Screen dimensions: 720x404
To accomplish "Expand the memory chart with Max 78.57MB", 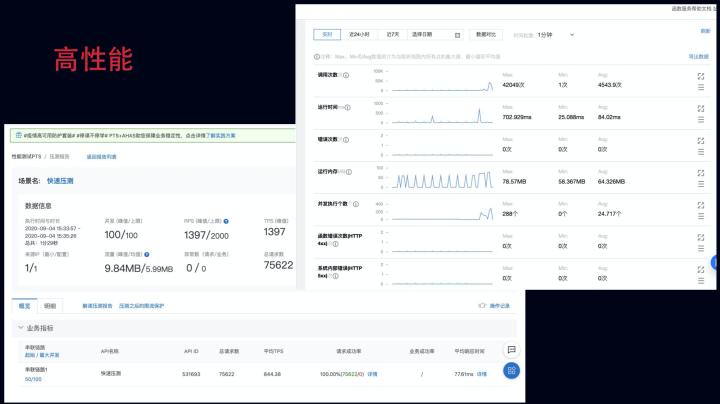I will pyautogui.click(x=701, y=173).
